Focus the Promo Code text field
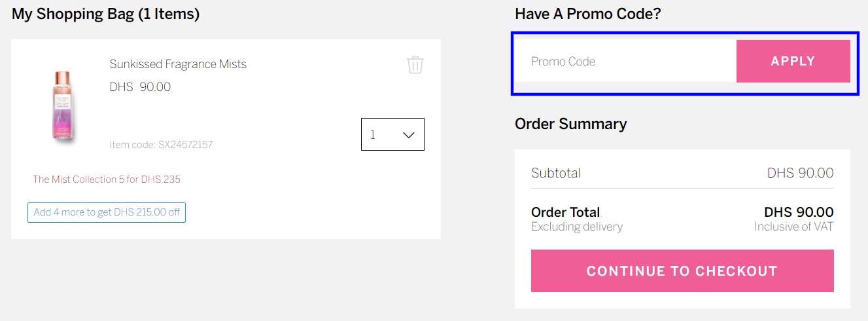The image size is (868, 321). tap(625, 62)
